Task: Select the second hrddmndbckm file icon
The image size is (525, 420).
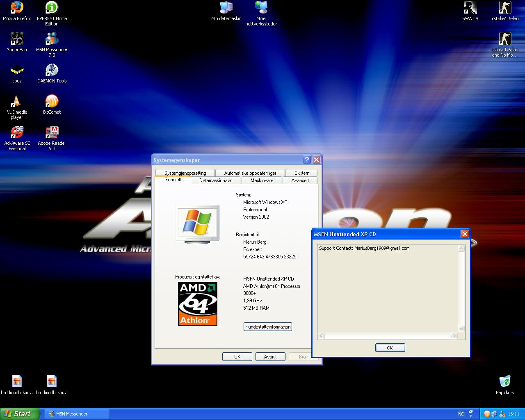Action: [52, 385]
